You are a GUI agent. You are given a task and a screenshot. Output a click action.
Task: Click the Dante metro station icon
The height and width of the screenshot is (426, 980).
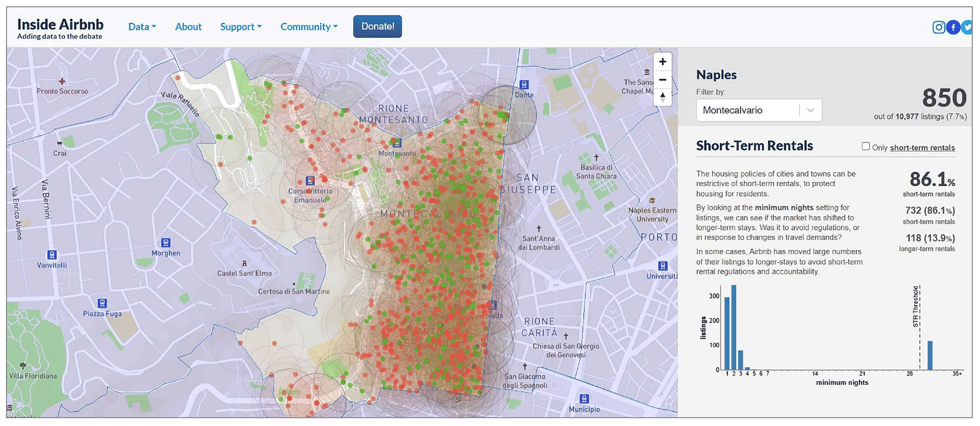pos(524,84)
